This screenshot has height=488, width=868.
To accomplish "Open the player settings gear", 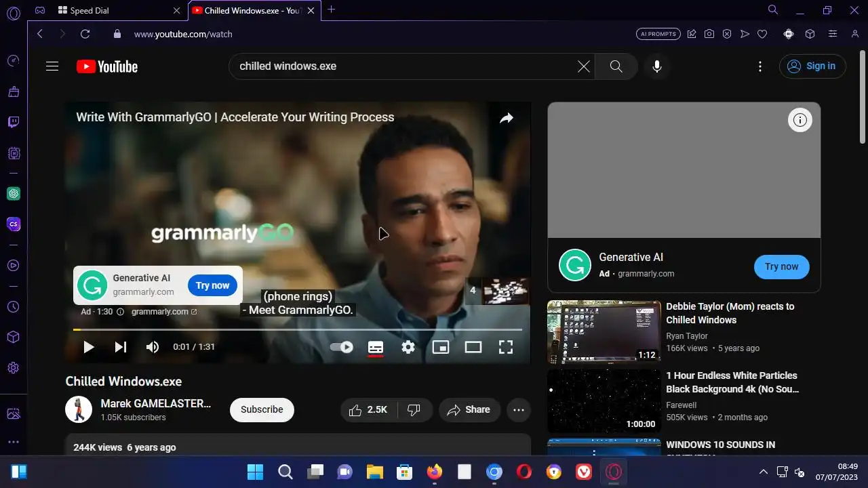I will pyautogui.click(x=408, y=347).
